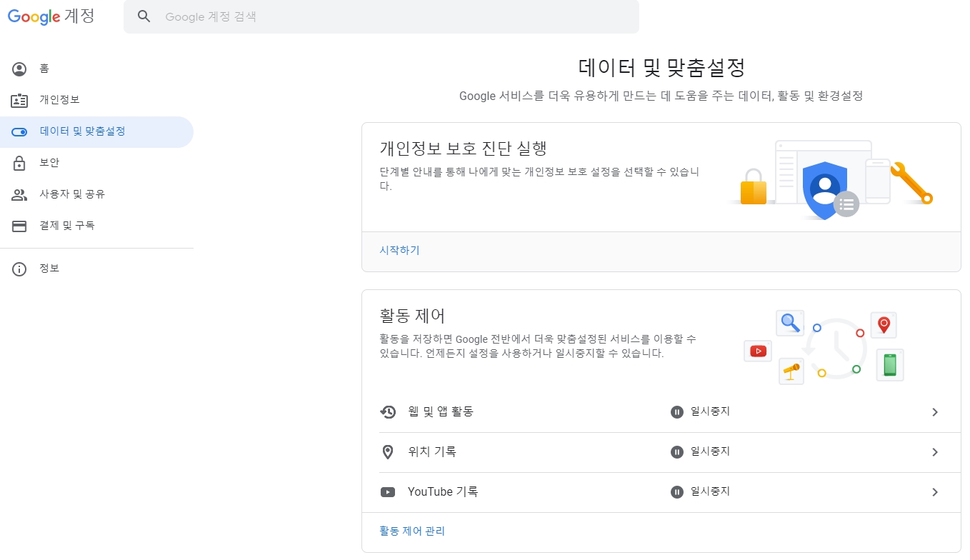Click the 활동 제어 heading

click(412, 316)
